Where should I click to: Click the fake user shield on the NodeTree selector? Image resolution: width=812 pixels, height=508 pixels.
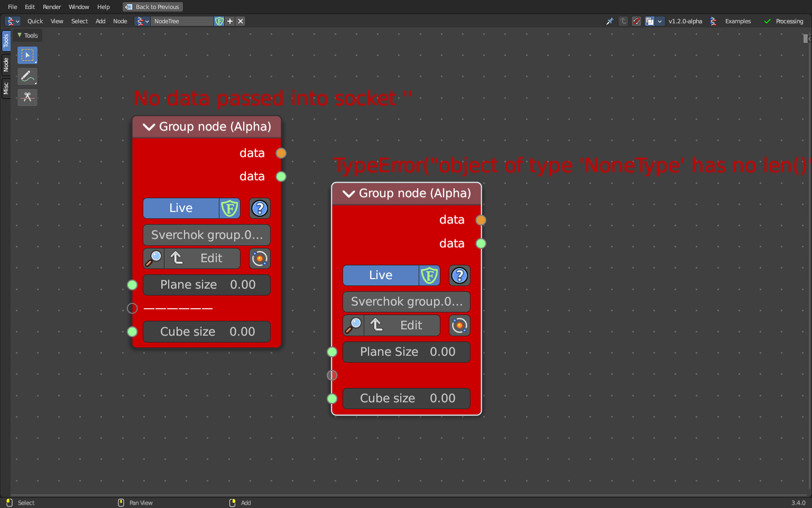coord(219,21)
